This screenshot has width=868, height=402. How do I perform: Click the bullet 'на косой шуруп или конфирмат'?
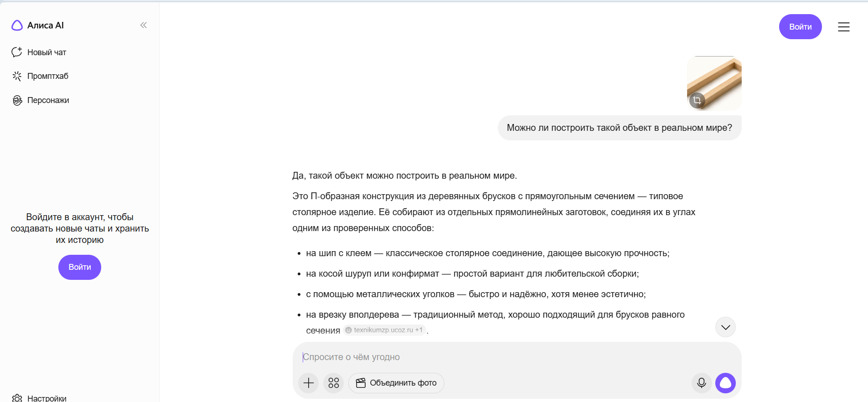[x=472, y=273]
